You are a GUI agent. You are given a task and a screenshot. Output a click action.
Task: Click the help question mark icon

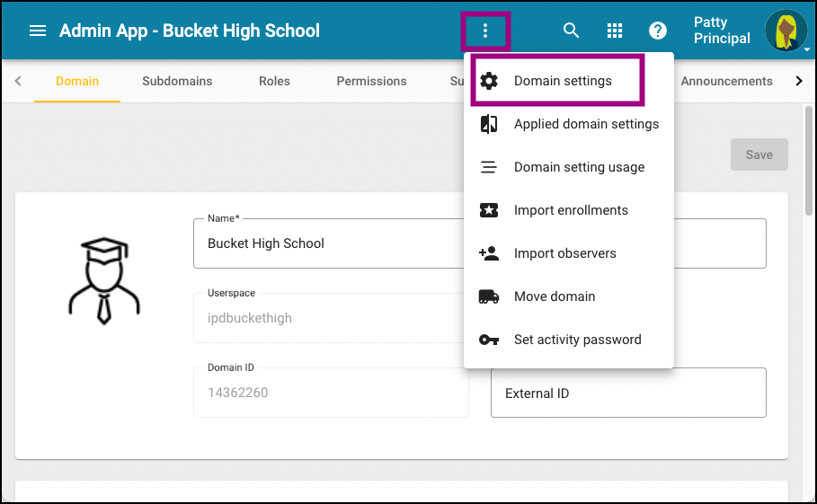[x=658, y=31]
